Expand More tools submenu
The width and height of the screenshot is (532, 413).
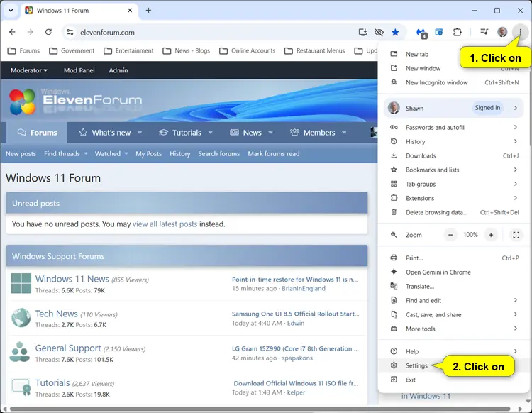pos(455,329)
